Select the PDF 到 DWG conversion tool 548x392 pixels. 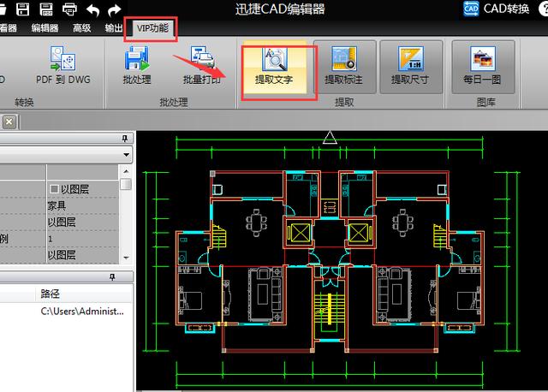(x=63, y=66)
